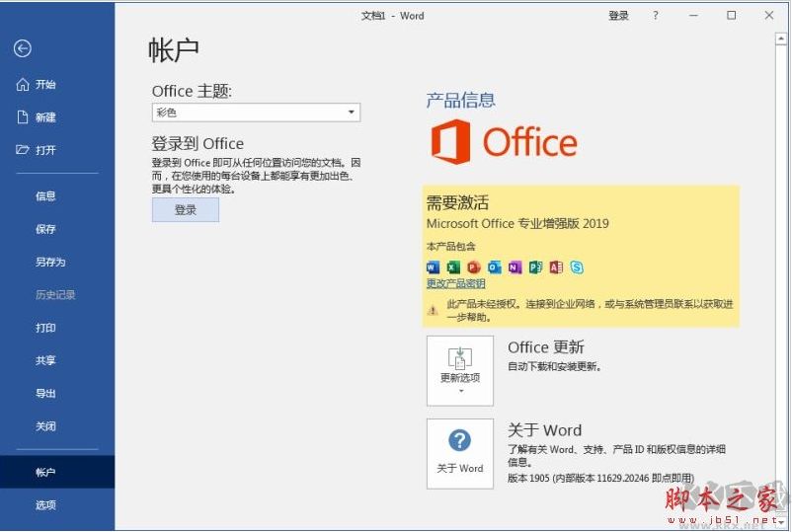This screenshot has width=792, height=532.
Task: Click the 登录 button under 登录到 Office
Action: (186, 210)
